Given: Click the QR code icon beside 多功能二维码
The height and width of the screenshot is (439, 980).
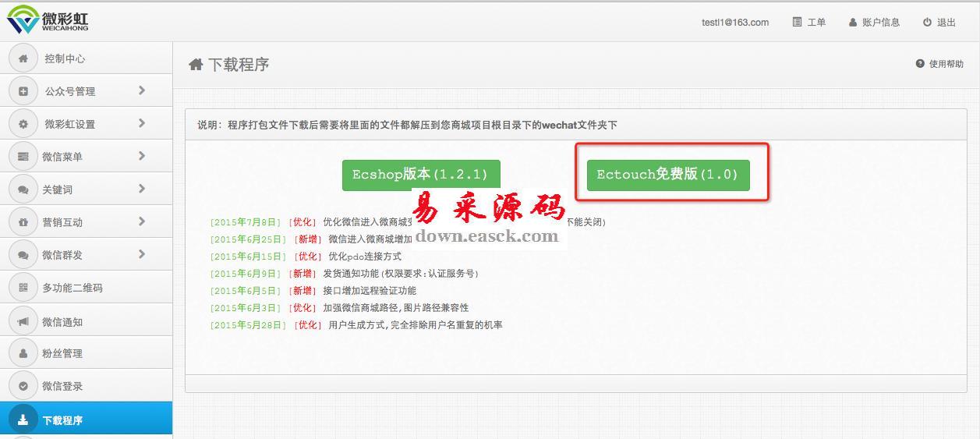Looking at the screenshot, I should point(23,288).
